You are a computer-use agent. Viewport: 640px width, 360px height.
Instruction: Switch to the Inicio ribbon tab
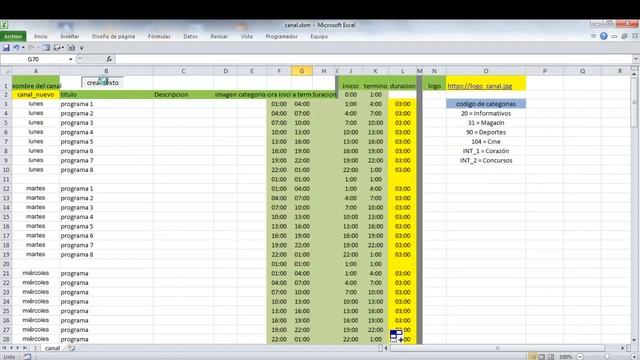40,36
